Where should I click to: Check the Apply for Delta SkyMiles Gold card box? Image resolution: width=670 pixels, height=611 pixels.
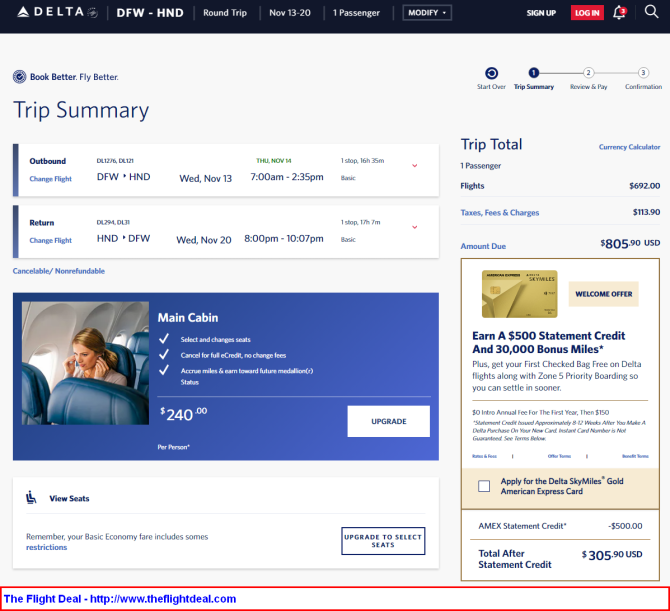click(x=484, y=486)
